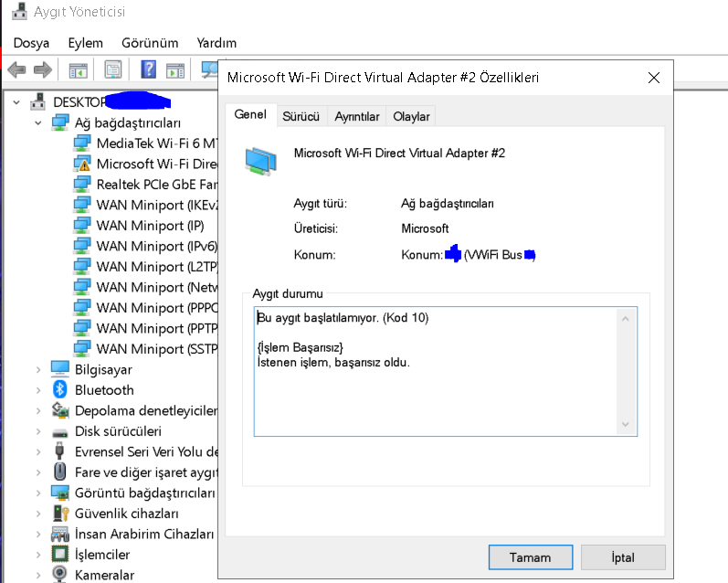Click the scan hardware changes monitor icon
Image resolution: width=728 pixels, height=583 pixels.
click(x=209, y=69)
